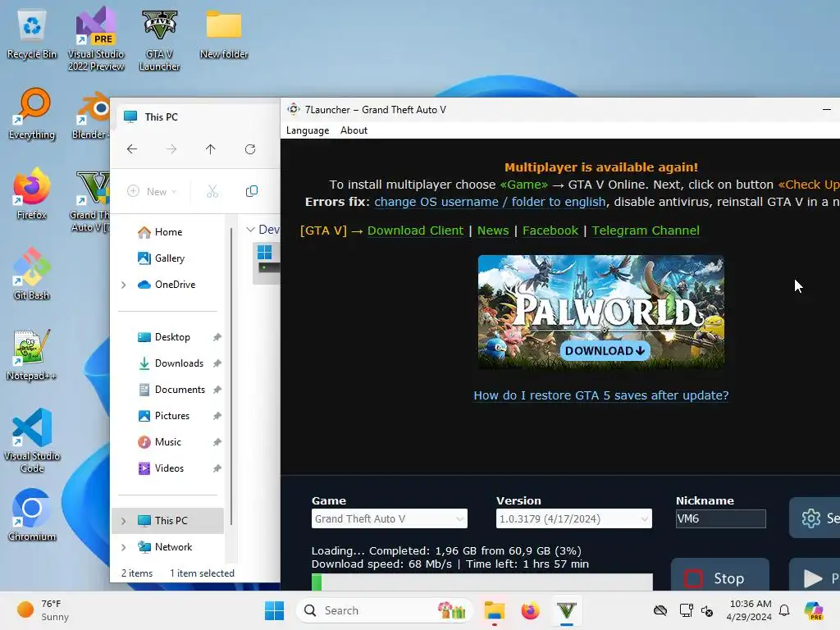Expand the This PC tree node
This screenshot has height=630, width=840.
click(124, 521)
